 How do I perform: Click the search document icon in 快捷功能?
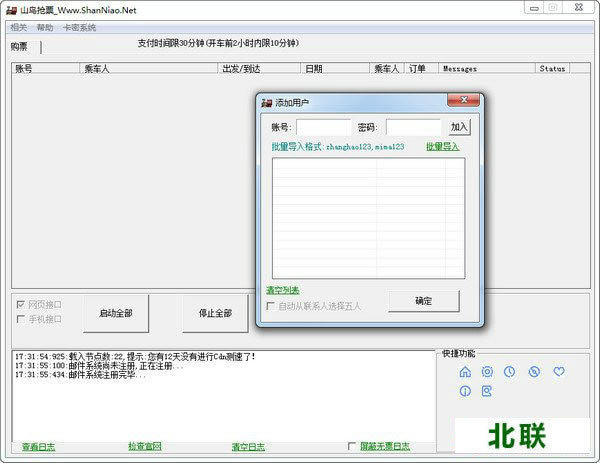point(487,391)
